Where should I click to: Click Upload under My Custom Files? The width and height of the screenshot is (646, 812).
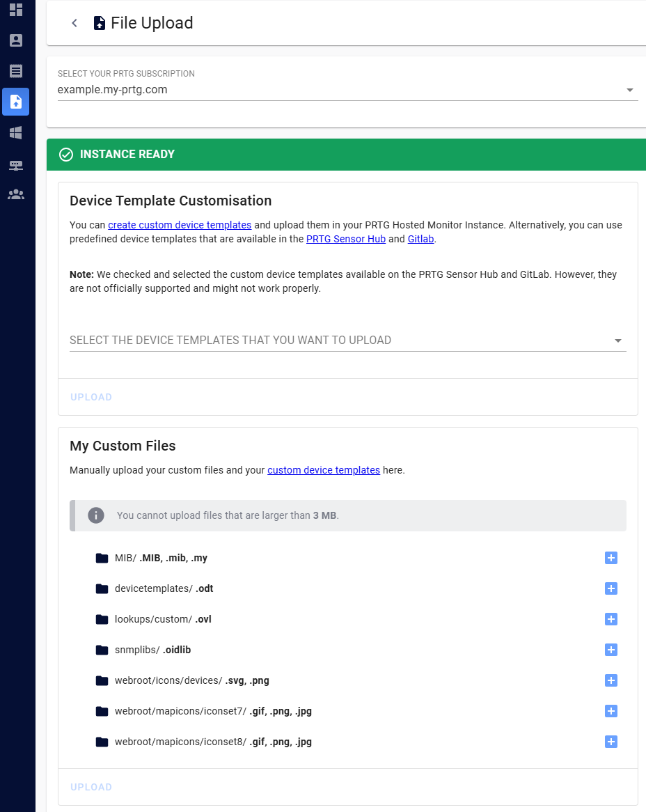point(91,787)
